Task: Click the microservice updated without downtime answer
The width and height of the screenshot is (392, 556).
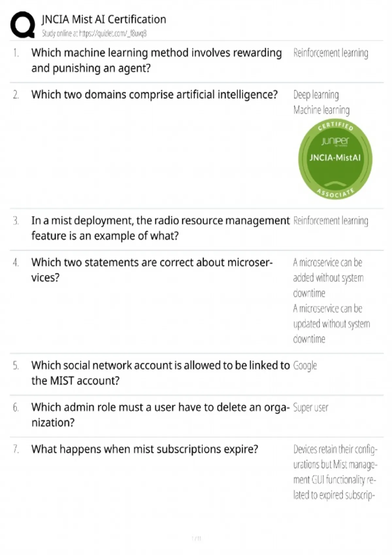Action: pos(331,324)
